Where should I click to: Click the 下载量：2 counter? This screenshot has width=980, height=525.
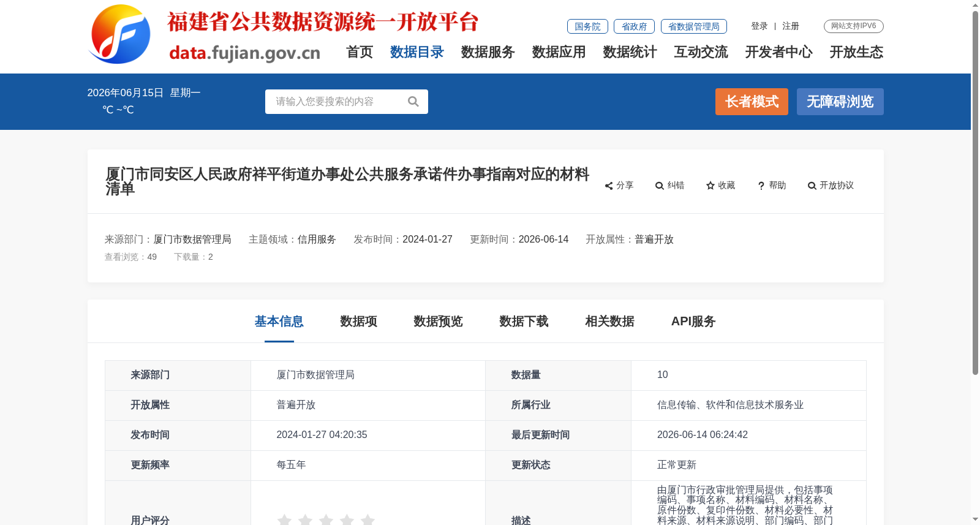pyautogui.click(x=194, y=257)
